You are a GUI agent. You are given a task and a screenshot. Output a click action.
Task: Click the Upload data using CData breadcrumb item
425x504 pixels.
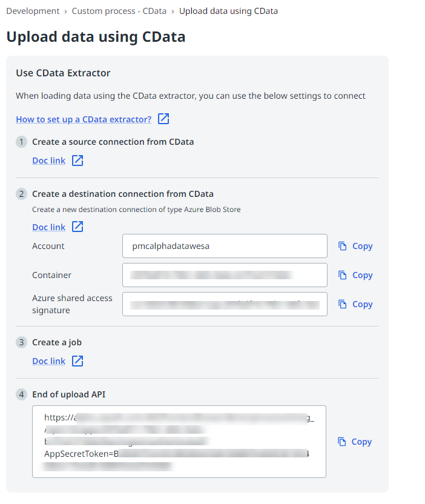pos(228,10)
